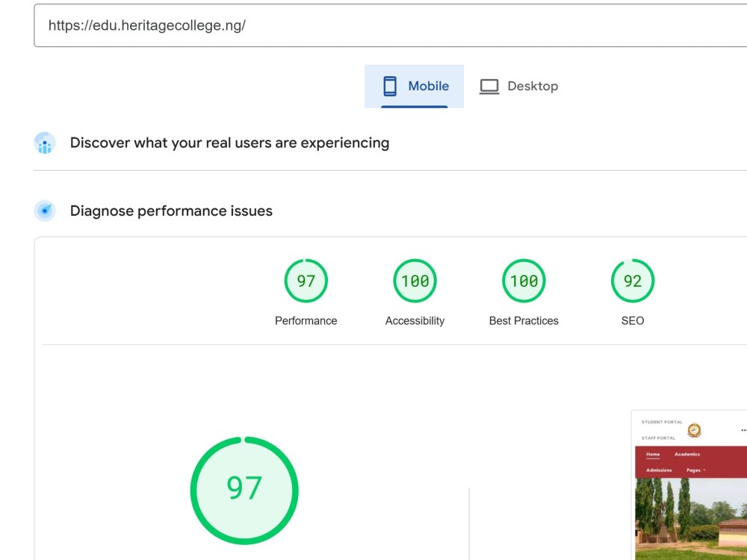747x560 pixels.
Task: Click the "Discover what your real users are experiencing" heading
Action: click(229, 143)
